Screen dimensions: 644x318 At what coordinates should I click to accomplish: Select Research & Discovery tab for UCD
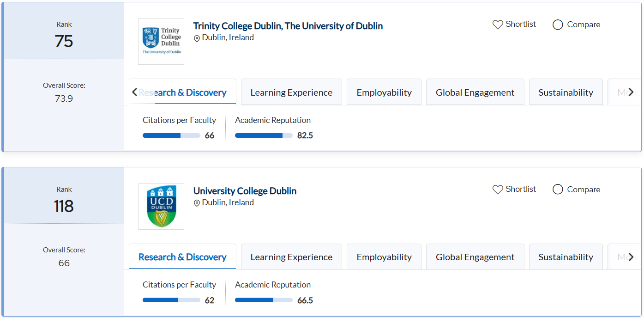click(182, 257)
